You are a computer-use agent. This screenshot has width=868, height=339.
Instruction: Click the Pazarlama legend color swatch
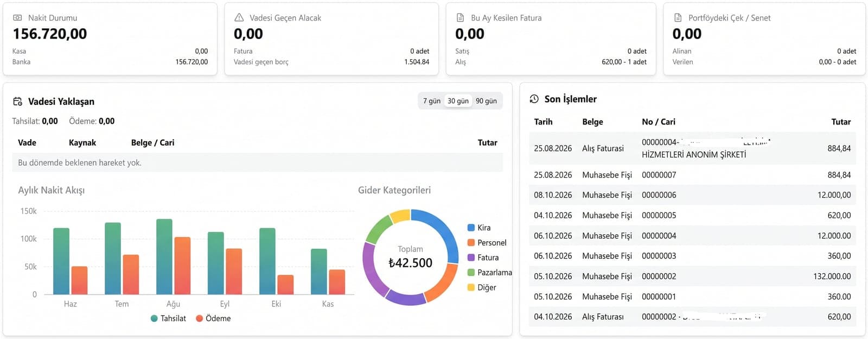[x=471, y=273]
